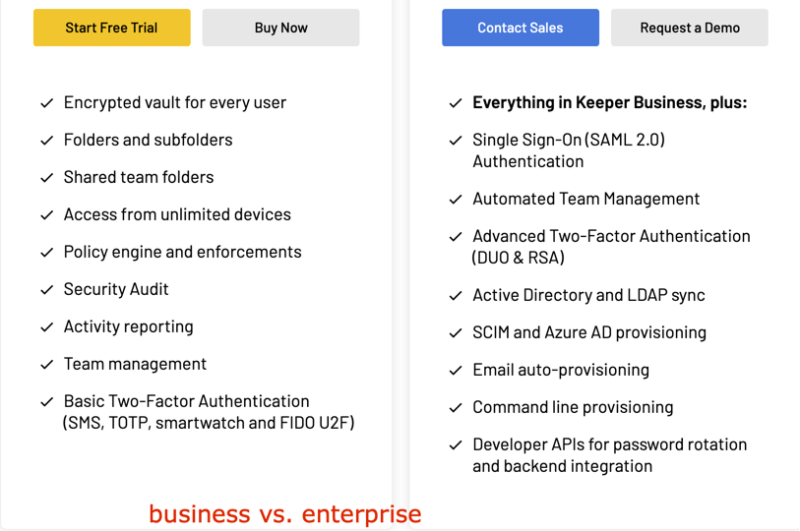Click the Request a Demo button
Image resolution: width=800 pixels, height=531 pixels.
click(x=689, y=28)
